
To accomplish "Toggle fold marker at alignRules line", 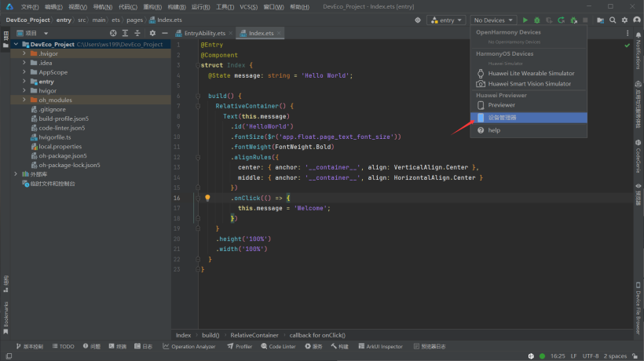I will [x=198, y=157].
